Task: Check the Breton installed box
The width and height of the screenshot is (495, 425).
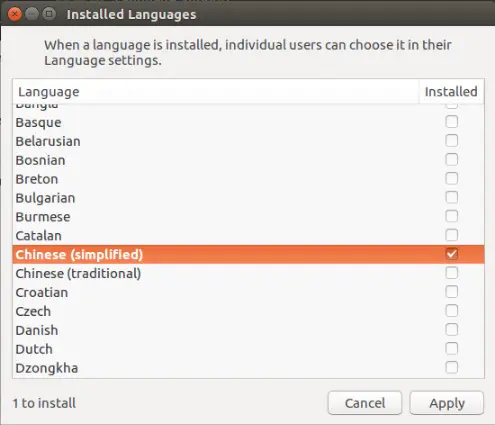Action: [451, 179]
